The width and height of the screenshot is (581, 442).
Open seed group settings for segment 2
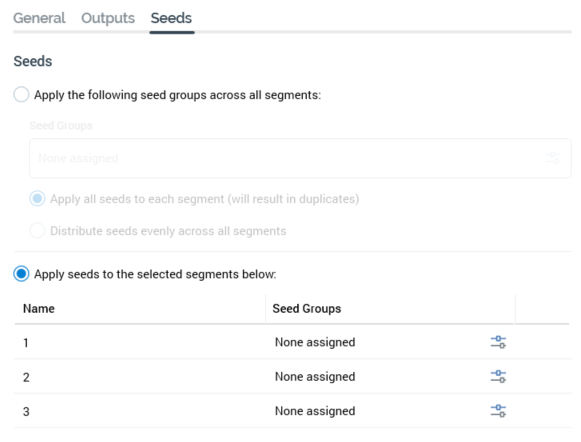[498, 376]
